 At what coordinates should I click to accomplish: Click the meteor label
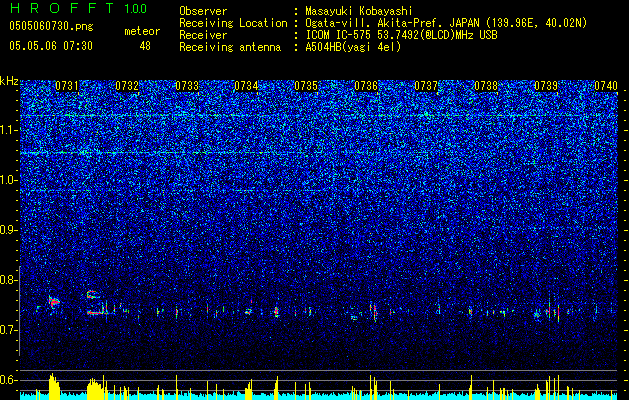pyautogui.click(x=142, y=31)
